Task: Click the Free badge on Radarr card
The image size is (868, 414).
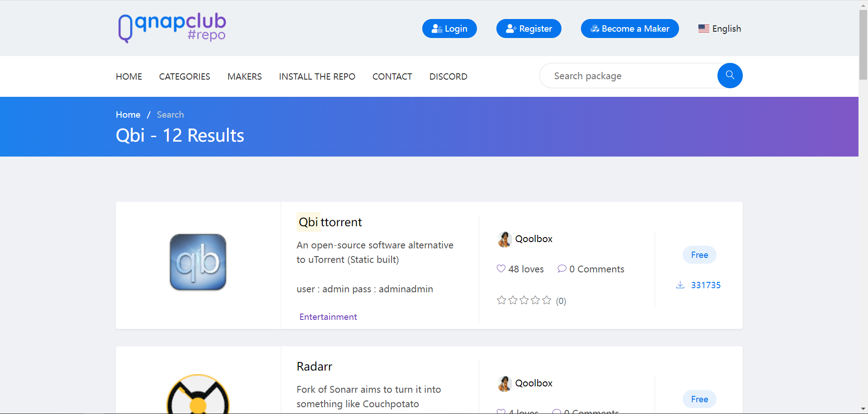Action: coord(699,399)
